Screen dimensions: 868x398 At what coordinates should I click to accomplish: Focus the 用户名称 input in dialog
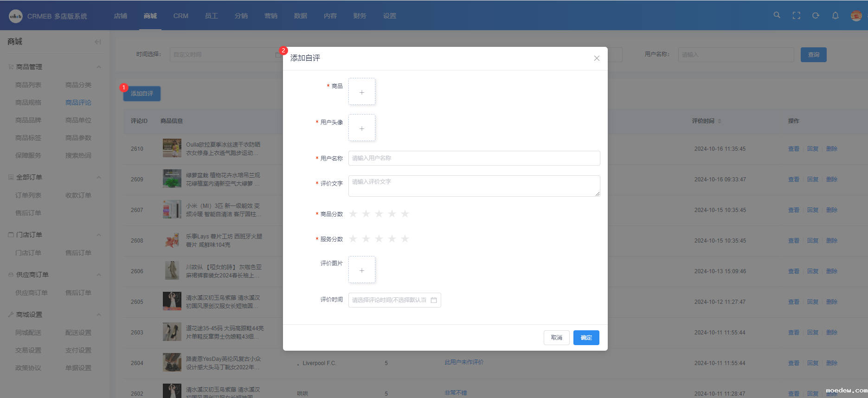pyautogui.click(x=474, y=158)
